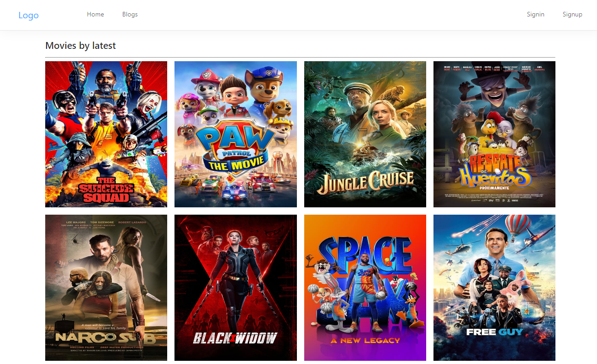Click the 'Movies by latest' heading

click(80, 46)
